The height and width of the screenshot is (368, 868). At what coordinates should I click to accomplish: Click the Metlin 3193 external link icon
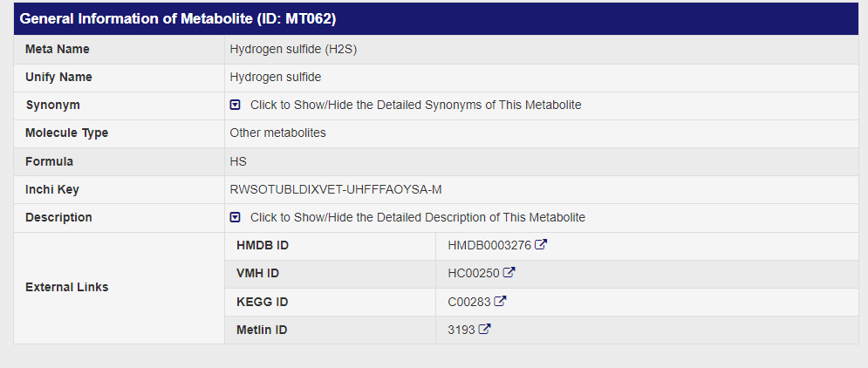click(x=484, y=330)
